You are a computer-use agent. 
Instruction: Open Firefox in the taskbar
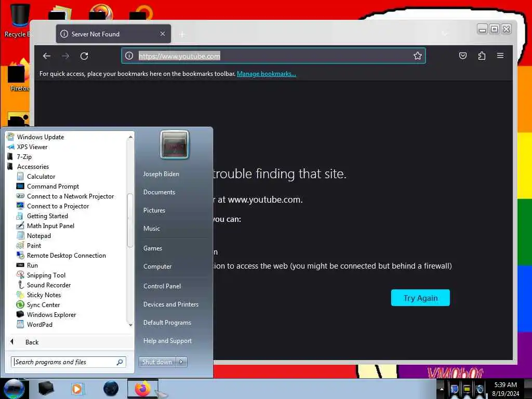pos(143,389)
